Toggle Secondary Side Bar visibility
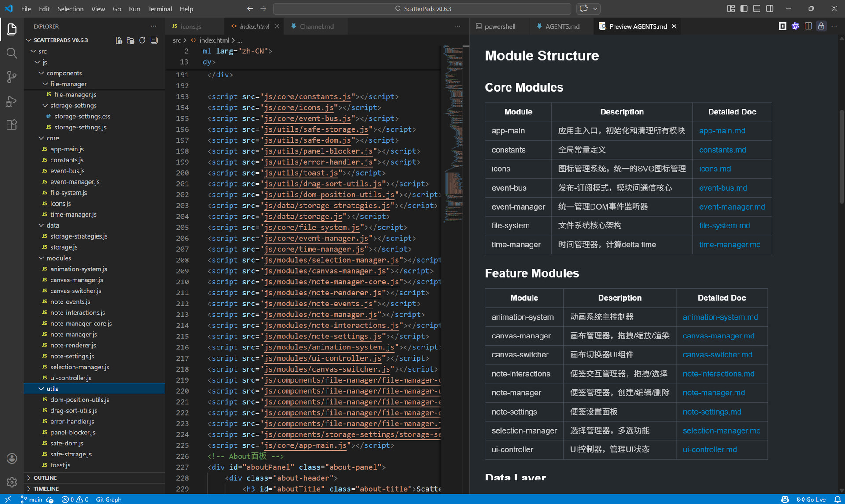This screenshot has width=845, height=504. pos(769,9)
